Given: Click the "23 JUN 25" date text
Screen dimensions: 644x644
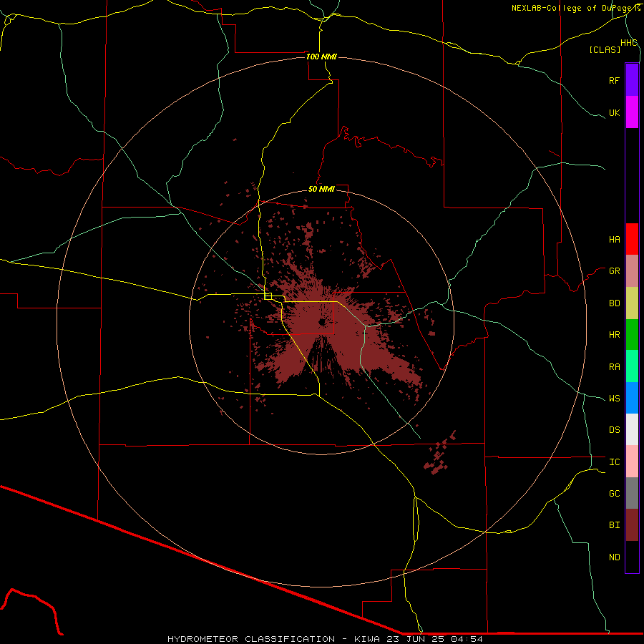Looking at the screenshot, I should tap(416, 639).
